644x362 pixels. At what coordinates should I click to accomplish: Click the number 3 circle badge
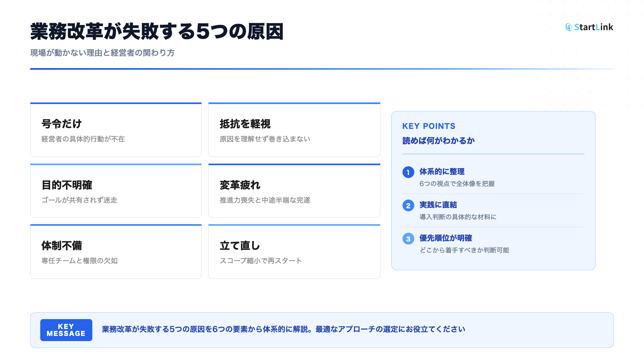[408, 239]
